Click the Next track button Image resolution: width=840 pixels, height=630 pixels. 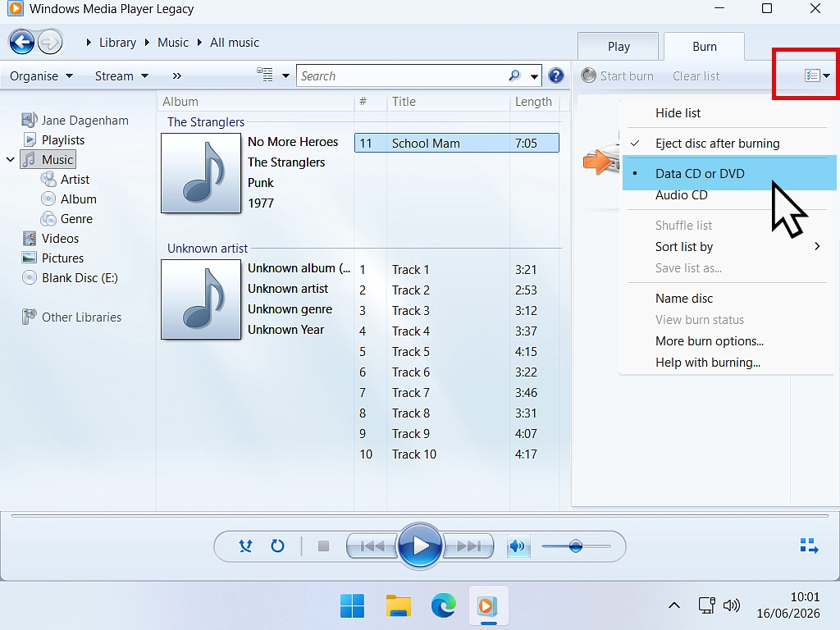[468, 546]
